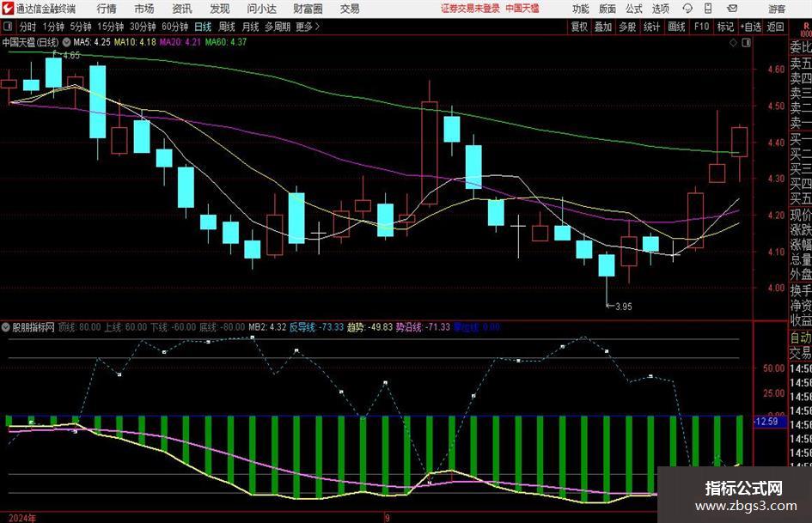Open the 交易 menu

pos(350,9)
